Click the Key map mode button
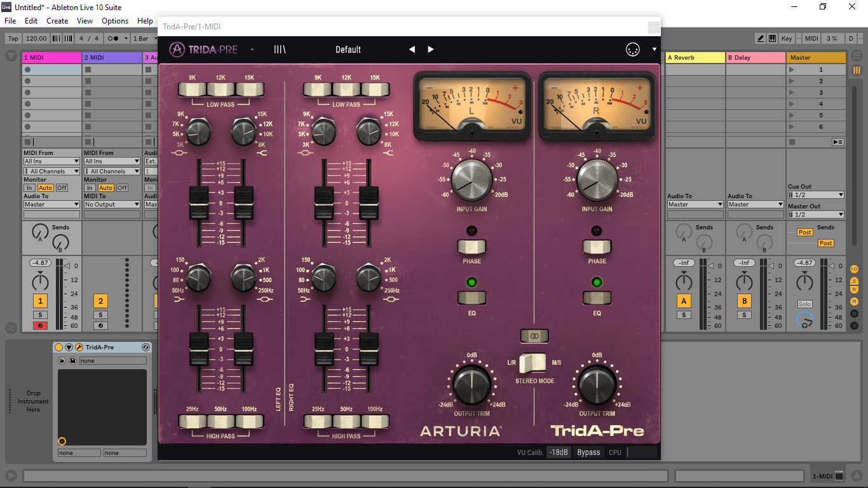This screenshot has height=488, width=868. (787, 39)
